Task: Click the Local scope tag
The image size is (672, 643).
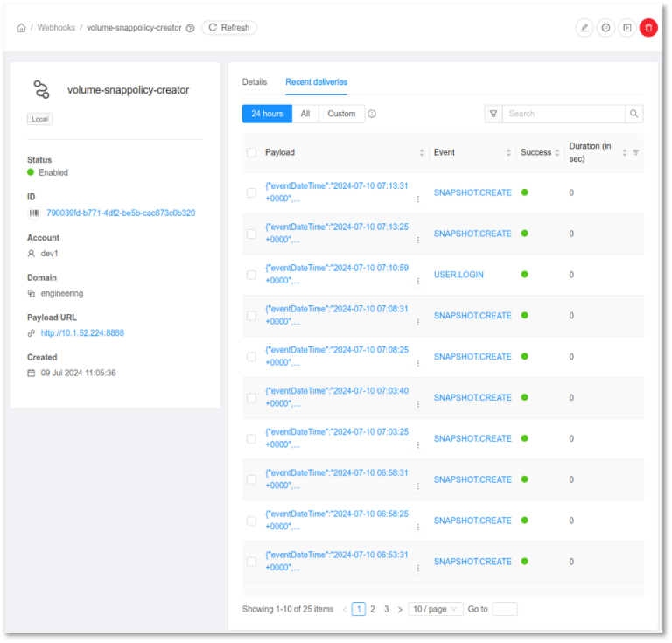Action: point(40,119)
